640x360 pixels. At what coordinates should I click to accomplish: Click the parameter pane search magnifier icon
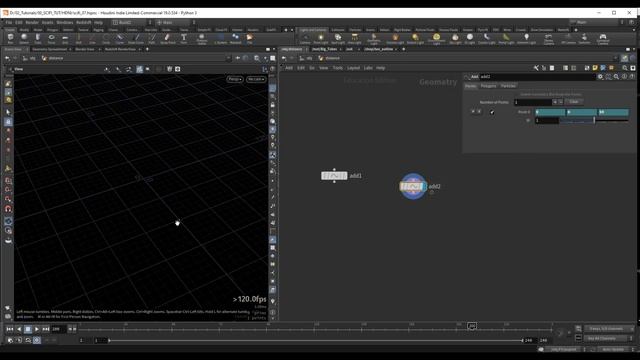[616, 76]
